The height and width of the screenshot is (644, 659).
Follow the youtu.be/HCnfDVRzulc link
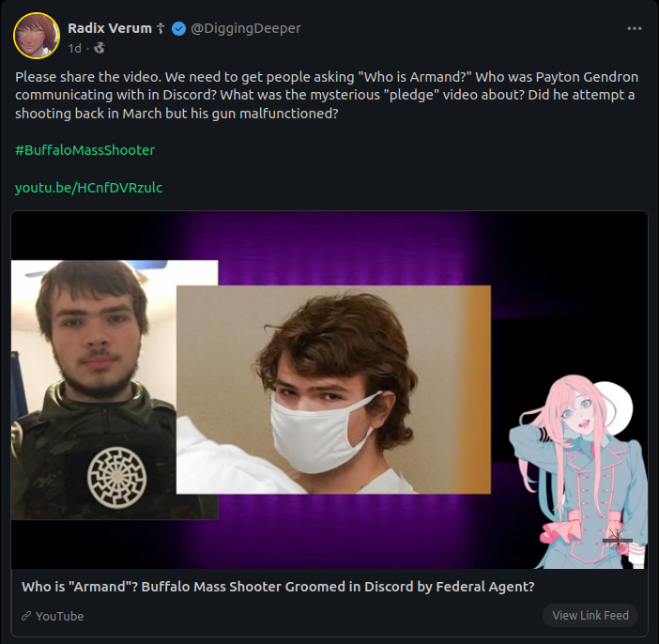[88, 188]
